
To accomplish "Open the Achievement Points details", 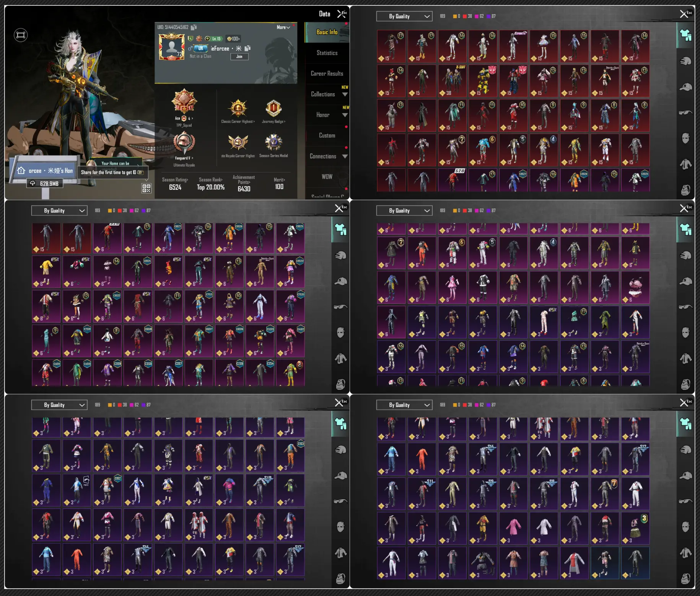I will point(244,183).
